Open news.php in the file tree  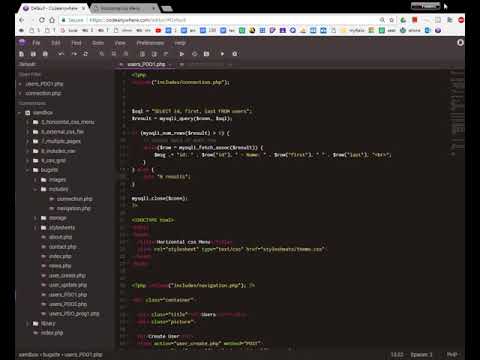pos(60,266)
